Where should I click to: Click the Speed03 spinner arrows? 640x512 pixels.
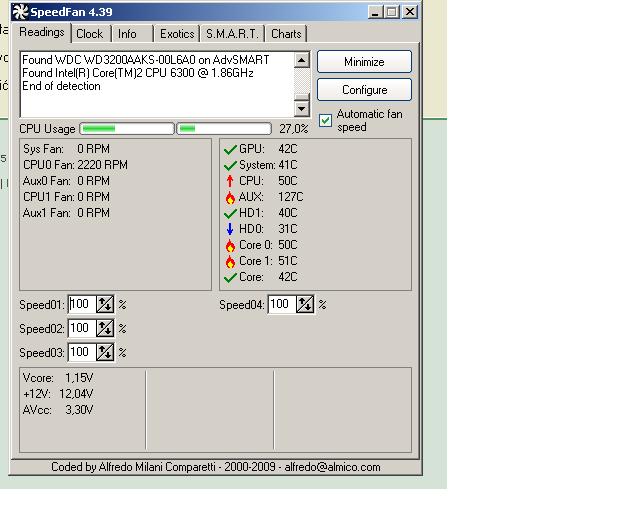(x=105, y=352)
